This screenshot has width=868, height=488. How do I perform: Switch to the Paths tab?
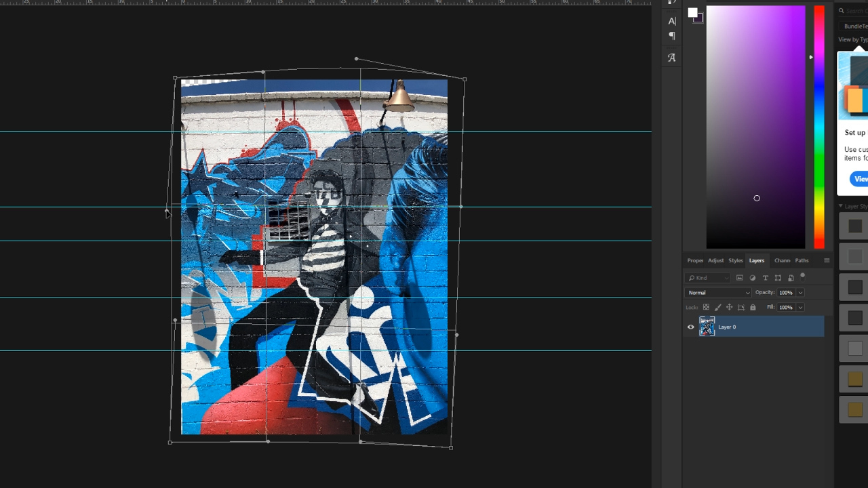(x=802, y=260)
